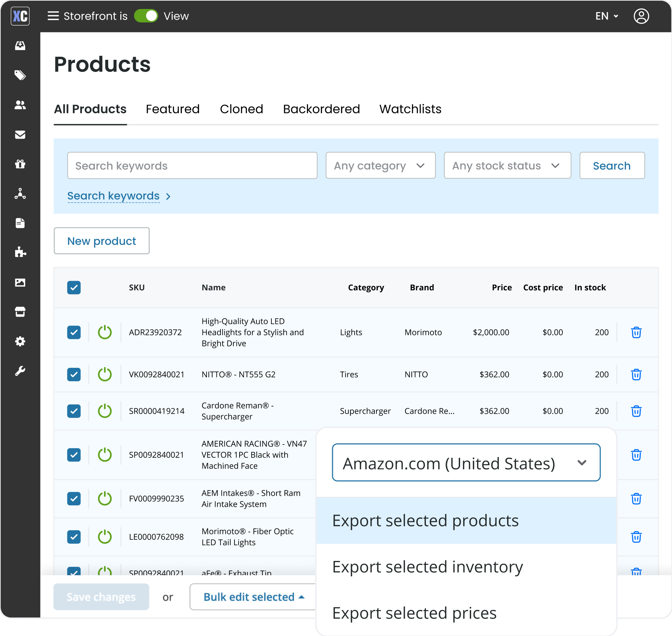Open the gift box sidebar icon

click(x=20, y=164)
